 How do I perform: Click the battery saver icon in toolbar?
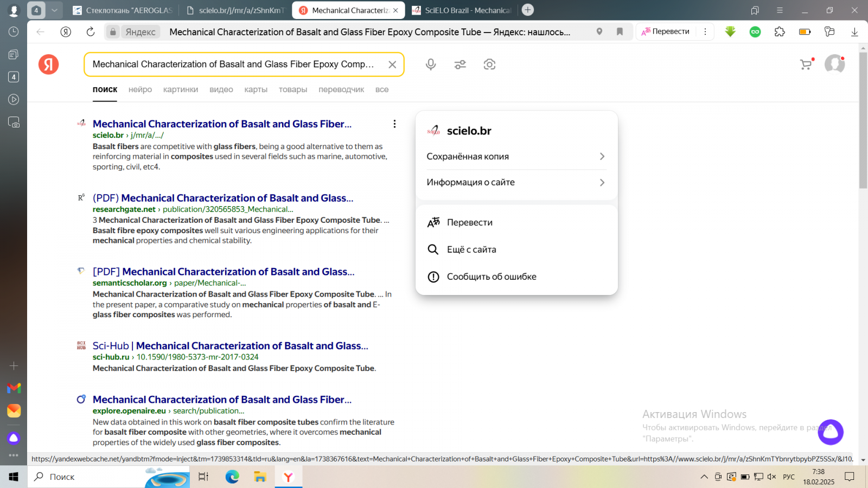click(805, 32)
